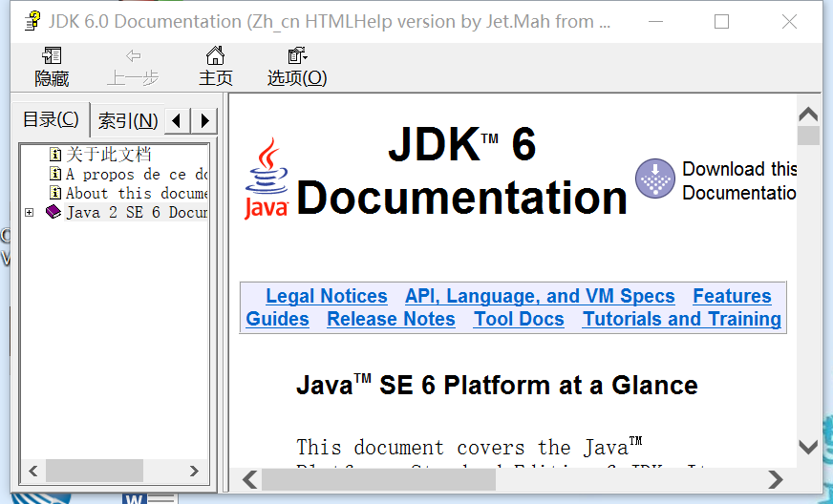Viewport: 833px width, 504px height.
Task: Click the 隐藏 (Hide) toolbar button
Action: click(52, 68)
